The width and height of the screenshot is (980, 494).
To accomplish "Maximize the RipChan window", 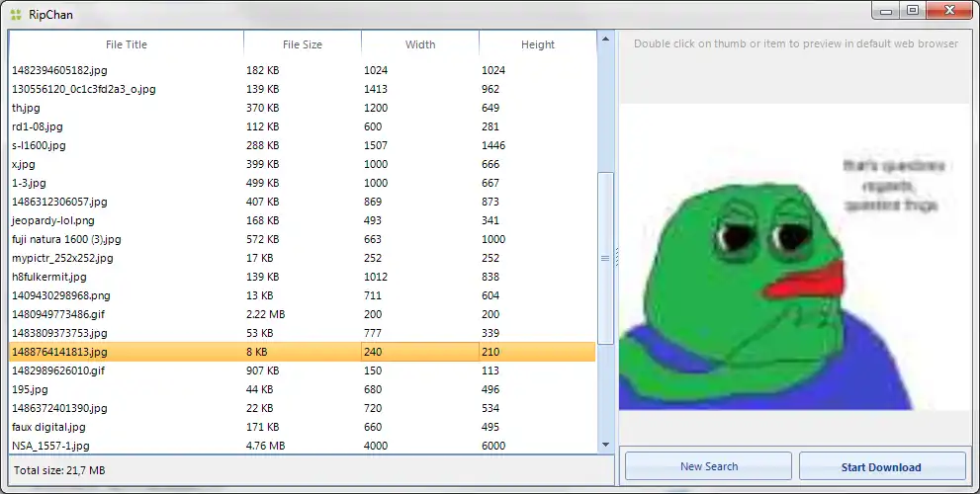I will [x=913, y=11].
